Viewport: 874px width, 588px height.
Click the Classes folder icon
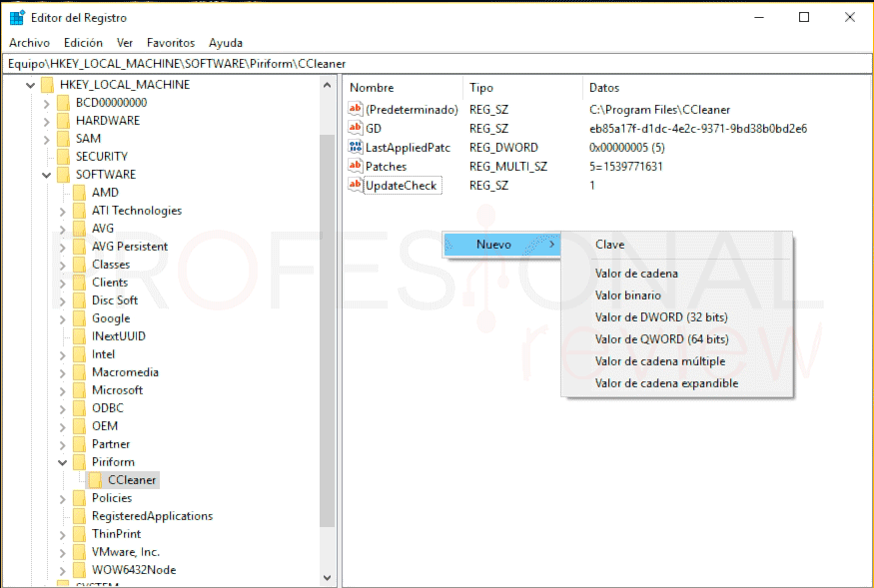[x=80, y=265]
